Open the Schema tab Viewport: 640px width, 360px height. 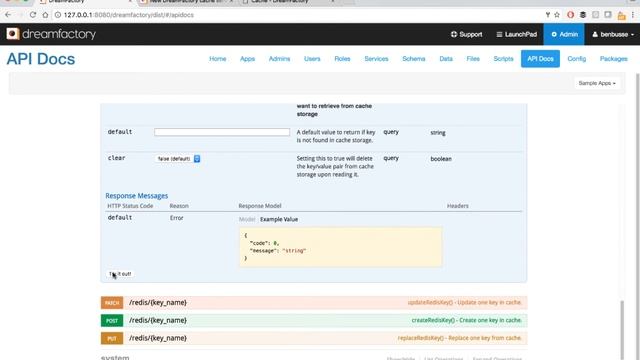click(x=413, y=59)
